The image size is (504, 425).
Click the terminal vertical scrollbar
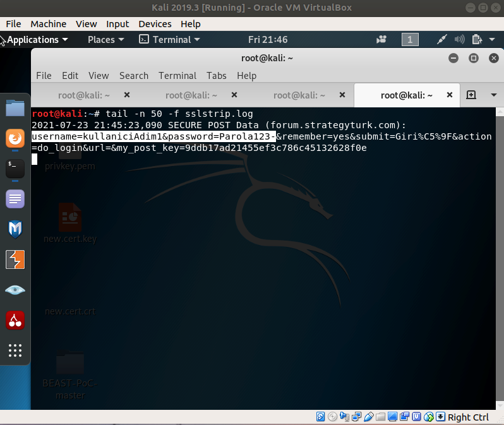point(500,258)
